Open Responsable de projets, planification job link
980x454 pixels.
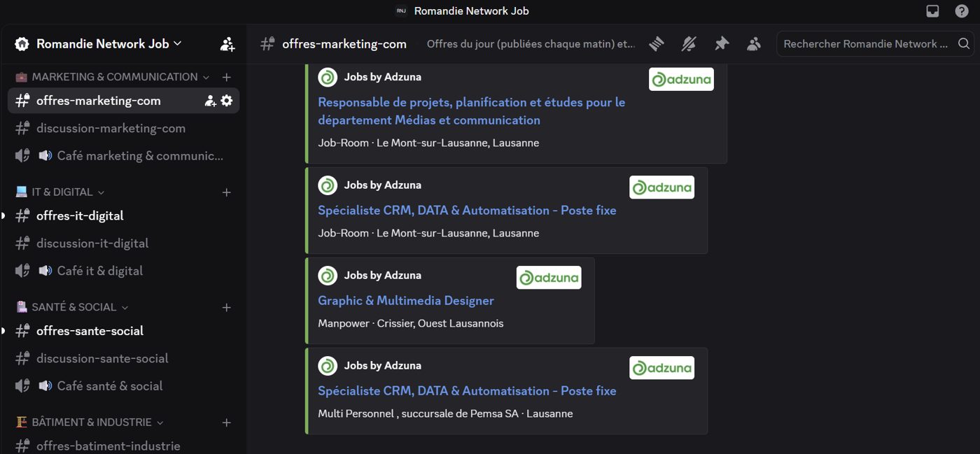coord(471,111)
